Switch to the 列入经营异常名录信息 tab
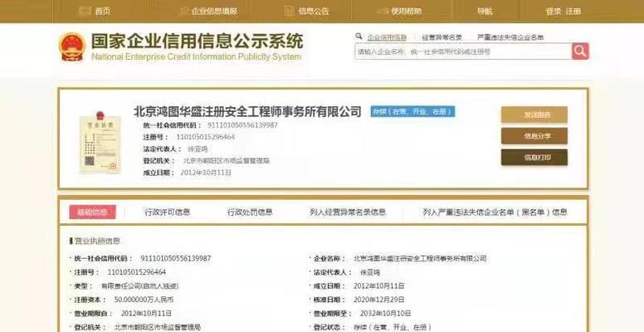Screen dimensions: 644x332 click(348, 212)
